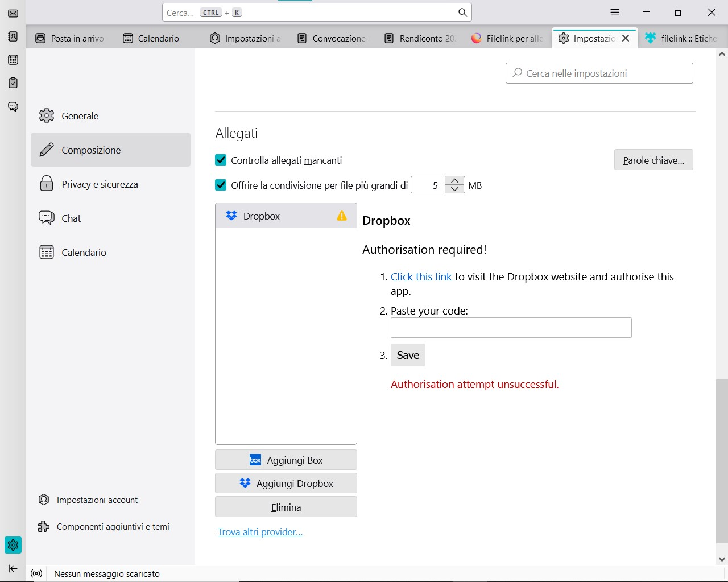Open Privacy e sicurezza settings
Screen dimensions: 728x582
click(x=110, y=184)
